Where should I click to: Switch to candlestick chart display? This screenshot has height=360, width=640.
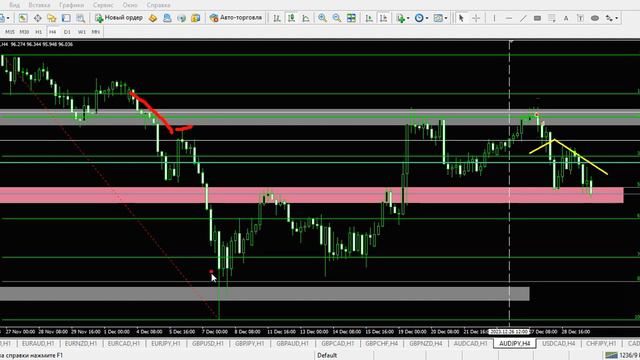coord(291,18)
